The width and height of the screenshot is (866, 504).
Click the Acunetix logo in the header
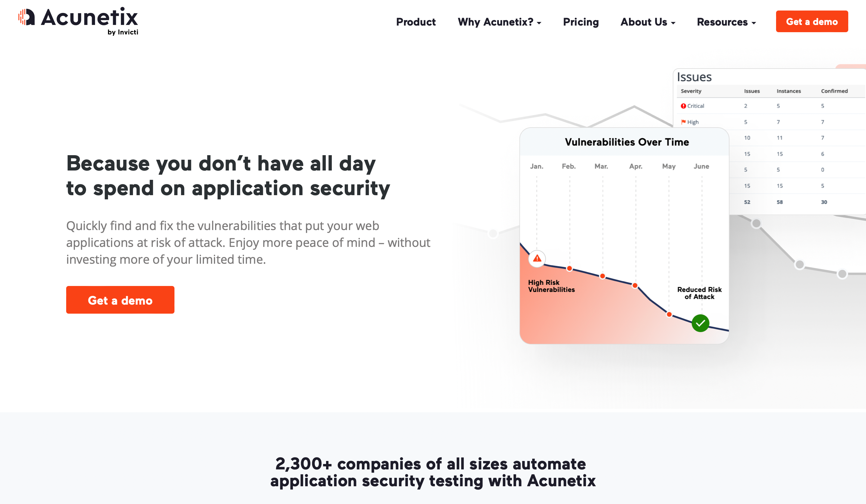coord(78,18)
